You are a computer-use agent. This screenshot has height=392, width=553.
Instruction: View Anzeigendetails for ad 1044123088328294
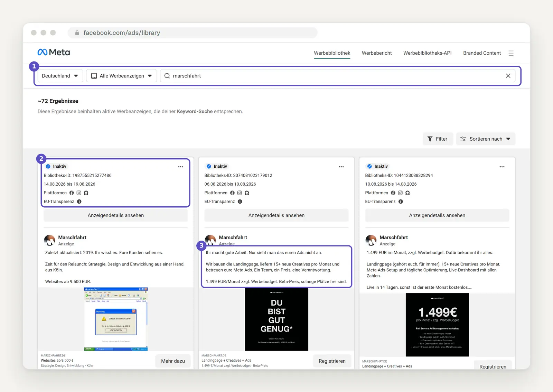(437, 215)
